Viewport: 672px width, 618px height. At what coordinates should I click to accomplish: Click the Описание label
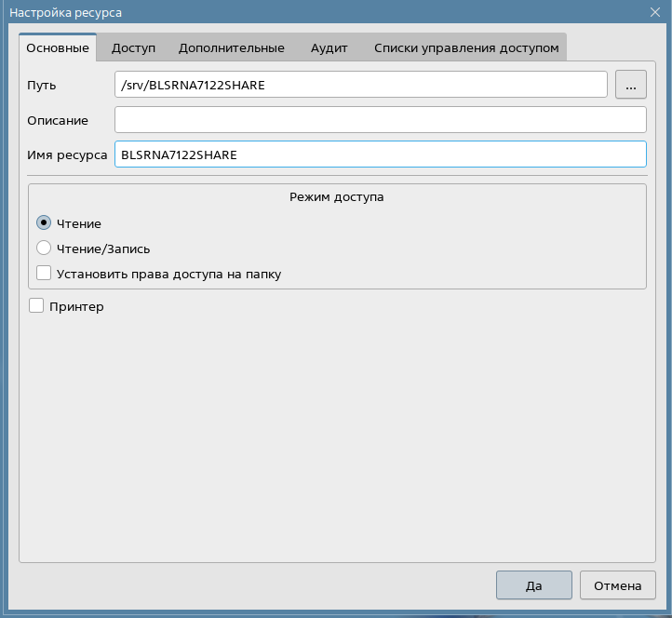click(x=58, y=120)
